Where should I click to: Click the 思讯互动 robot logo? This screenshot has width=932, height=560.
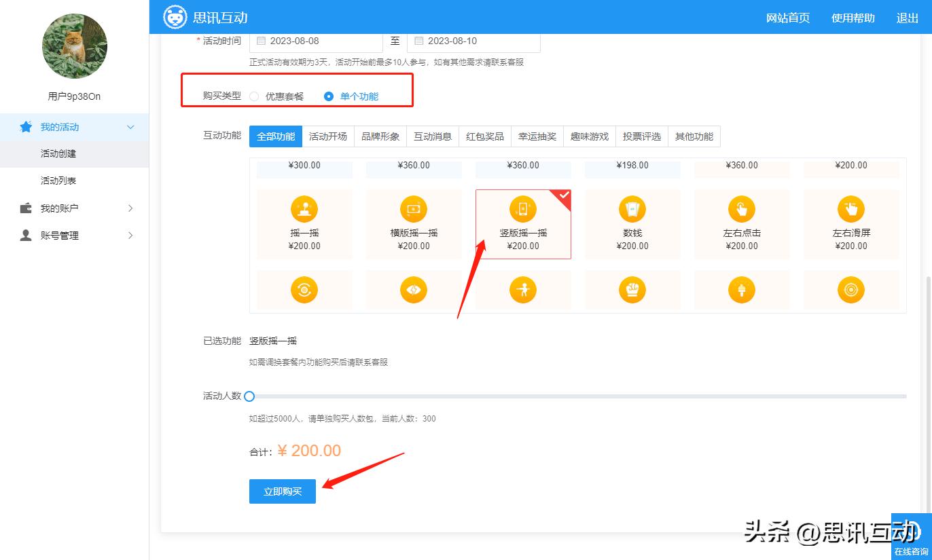(176, 16)
